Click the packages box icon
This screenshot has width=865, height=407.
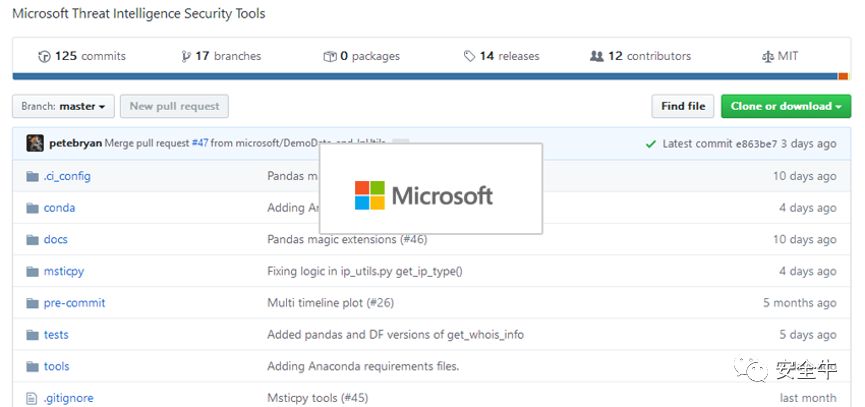[329, 56]
